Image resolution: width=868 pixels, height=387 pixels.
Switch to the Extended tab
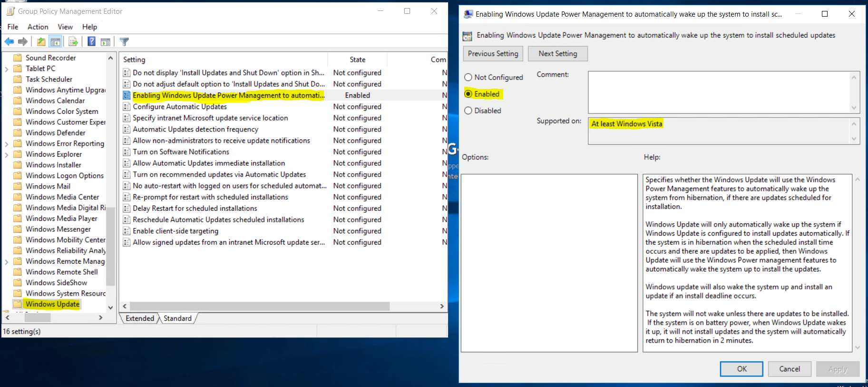pyautogui.click(x=140, y=318)
